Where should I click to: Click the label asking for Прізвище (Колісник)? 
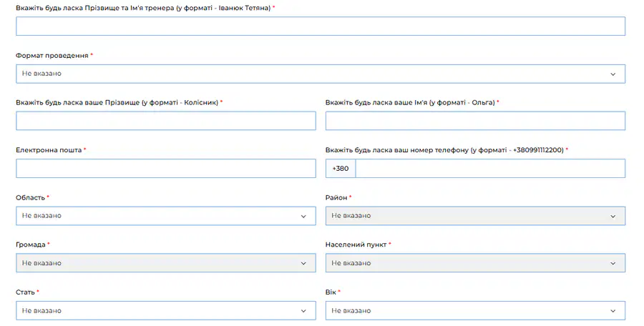point(117,102)
